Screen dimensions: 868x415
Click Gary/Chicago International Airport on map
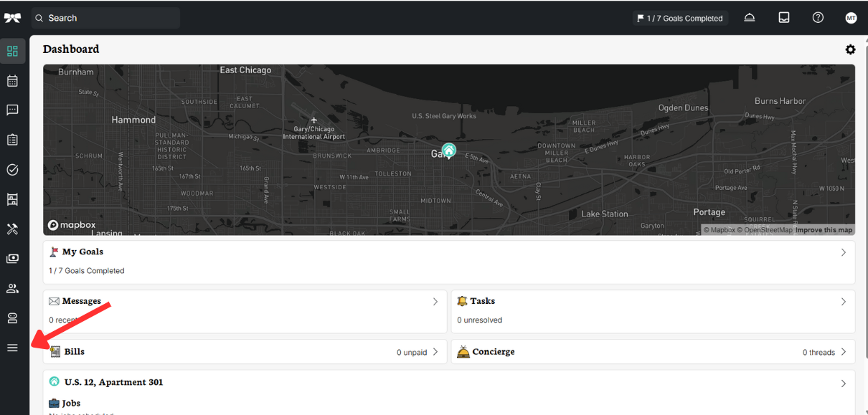coord(313,133)
